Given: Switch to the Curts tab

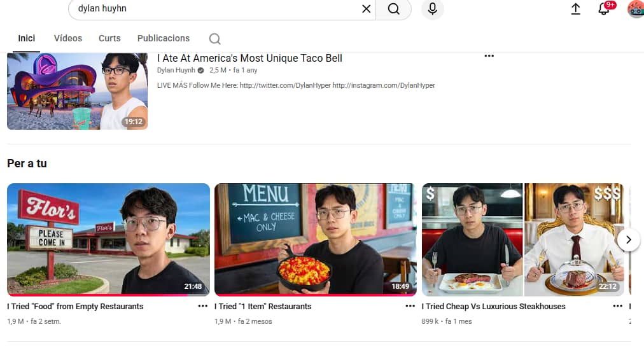Looking at the screenshot, I should 109,38.
